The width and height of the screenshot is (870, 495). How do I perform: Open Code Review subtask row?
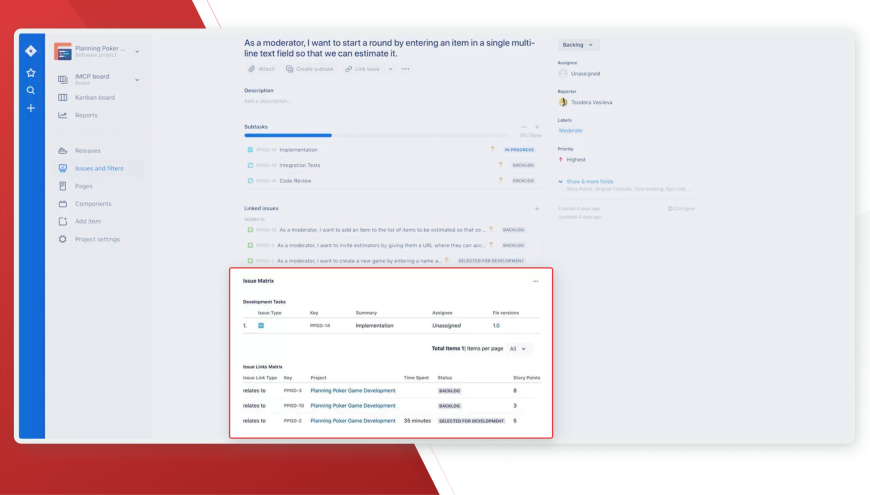[x=391, y=181]
